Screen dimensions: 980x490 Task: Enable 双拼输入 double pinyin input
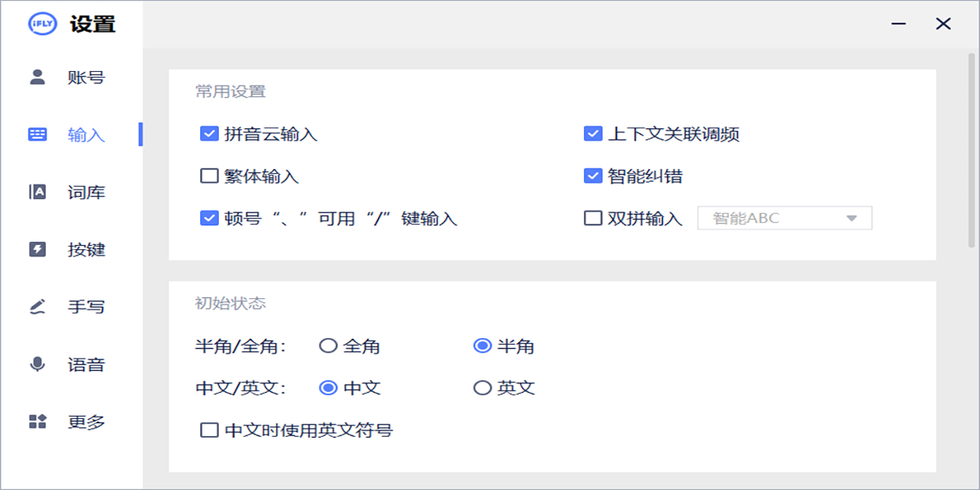coord(593,218)
